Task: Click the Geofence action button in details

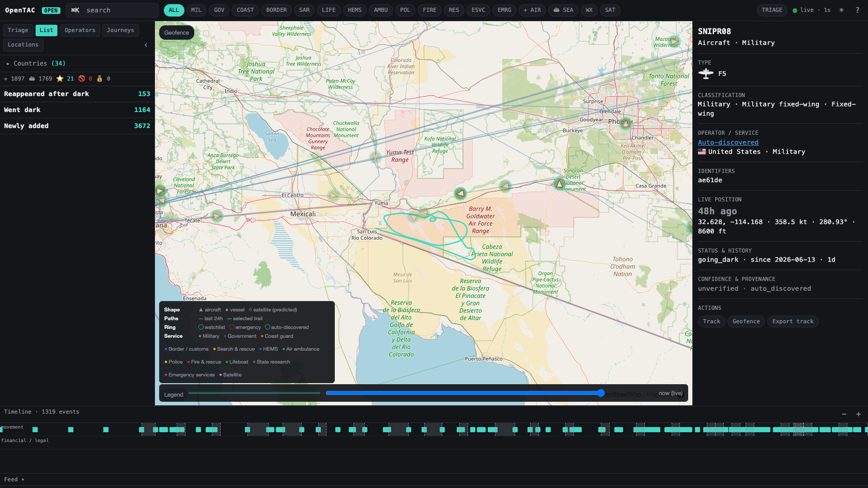Action: click(x=746, y=321)
